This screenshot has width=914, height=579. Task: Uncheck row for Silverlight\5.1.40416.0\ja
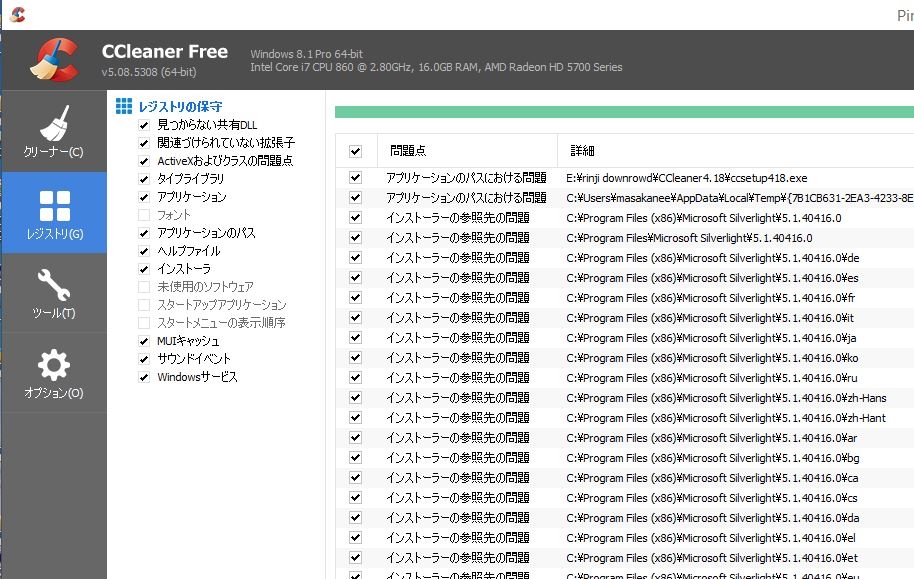[x=356, y=338]
